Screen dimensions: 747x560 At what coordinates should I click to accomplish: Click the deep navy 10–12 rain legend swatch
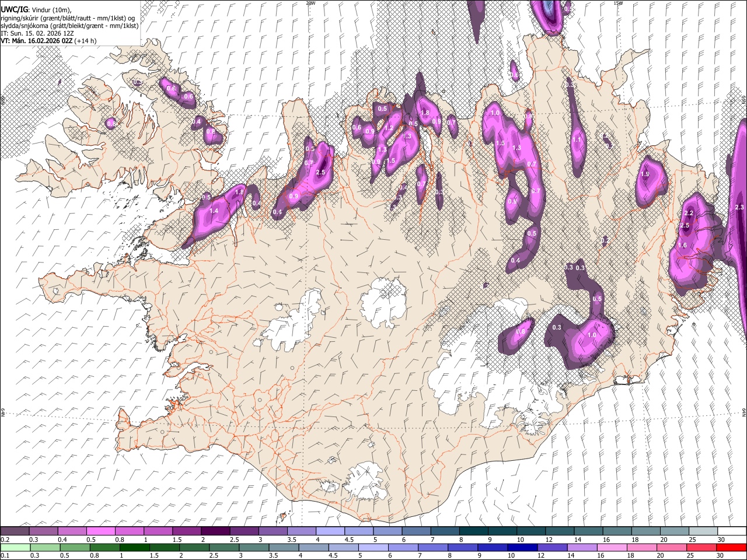coord(522,547)
